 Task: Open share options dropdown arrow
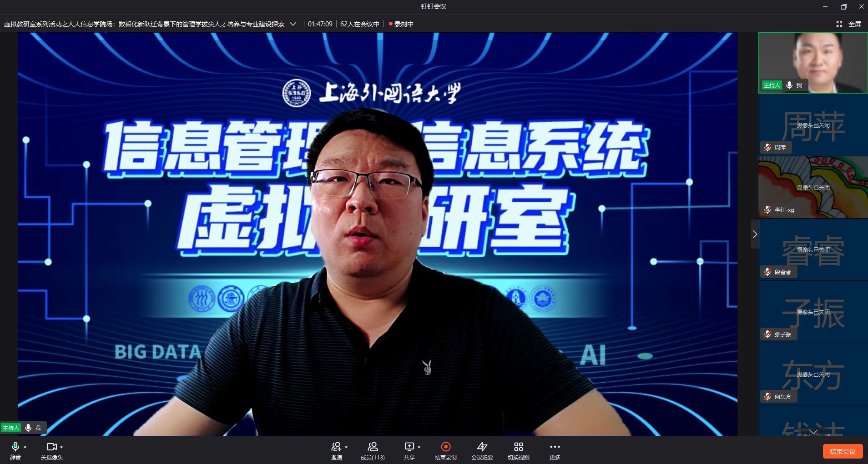pos(419,447)
